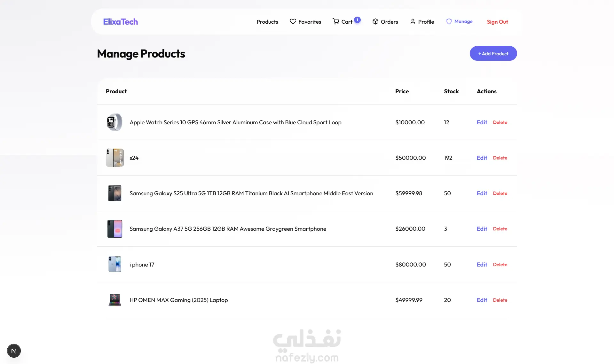Click the Sign Out link
614x364 pixels.
(497, 22)
